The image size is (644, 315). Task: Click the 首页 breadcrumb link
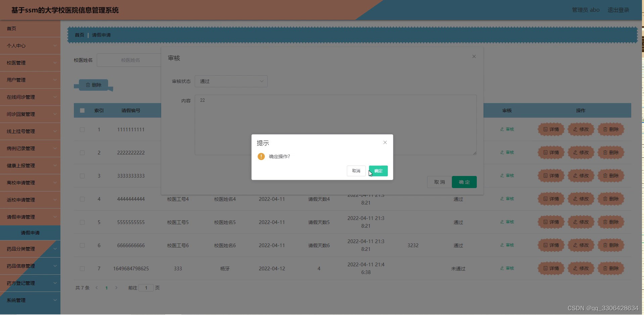[80, 35]
